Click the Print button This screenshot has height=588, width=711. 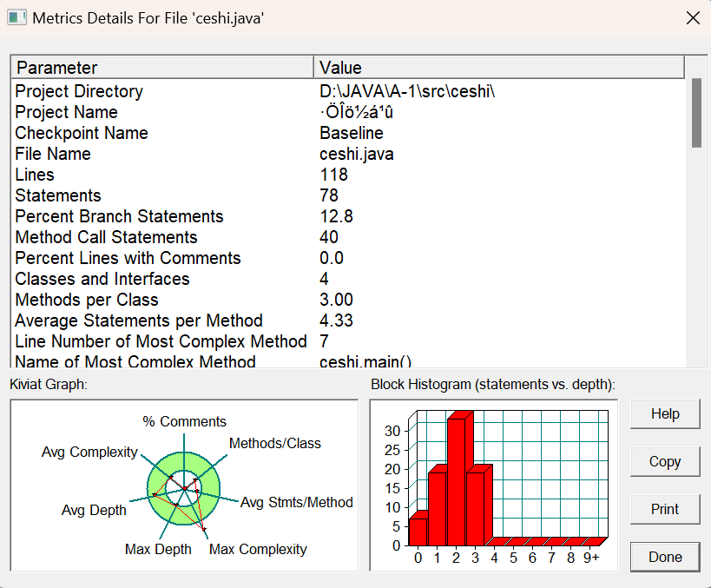tap(665, 509)
